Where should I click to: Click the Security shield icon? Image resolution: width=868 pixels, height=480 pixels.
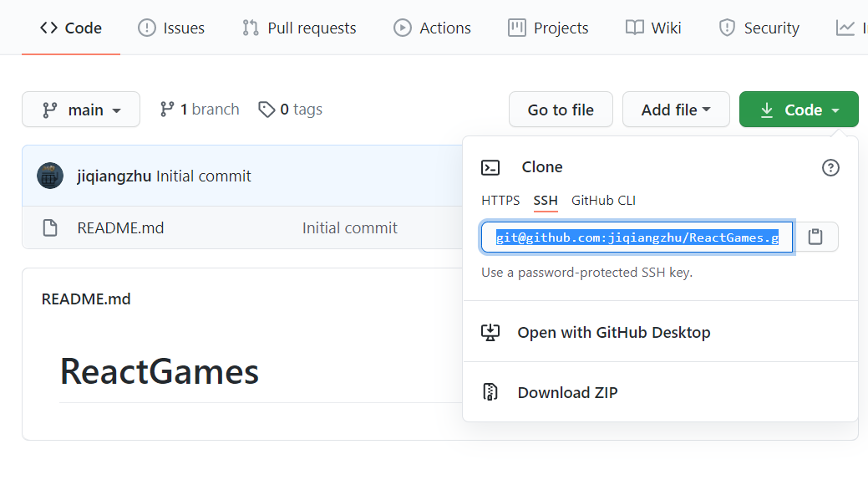coord(727,28)
